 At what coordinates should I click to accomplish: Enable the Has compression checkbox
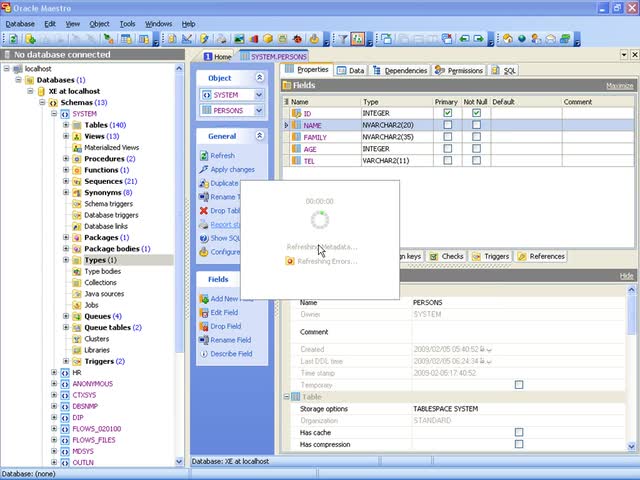[519, 444]
